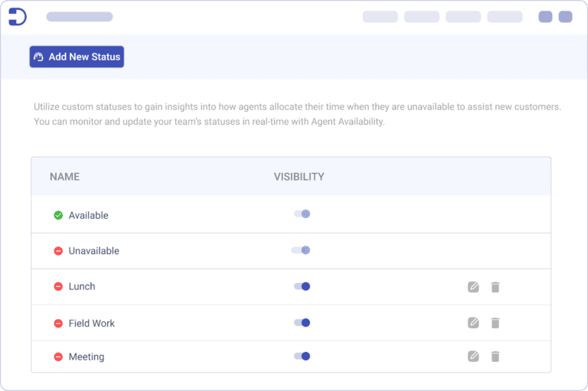Click the red Unavailable status icon
This screenshot has height=391, width=588.
58,251
